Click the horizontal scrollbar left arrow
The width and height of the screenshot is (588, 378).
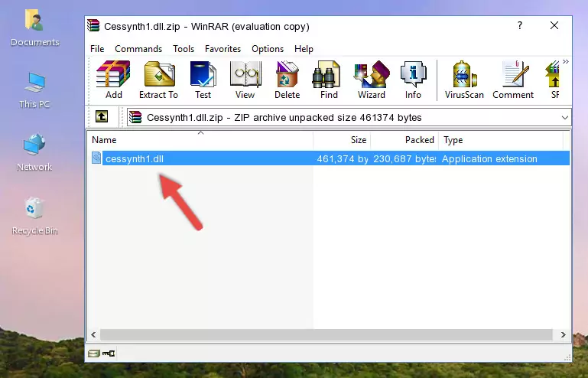(93, 334)
